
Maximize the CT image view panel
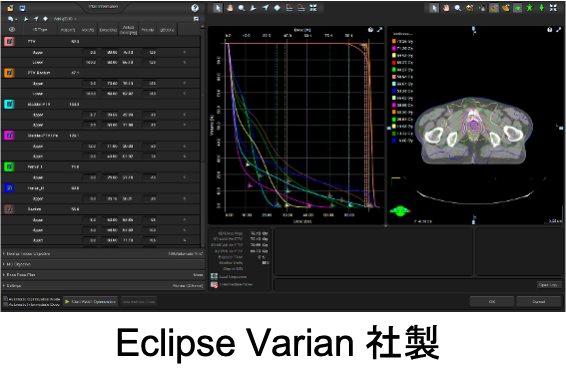tap(559, 30)
